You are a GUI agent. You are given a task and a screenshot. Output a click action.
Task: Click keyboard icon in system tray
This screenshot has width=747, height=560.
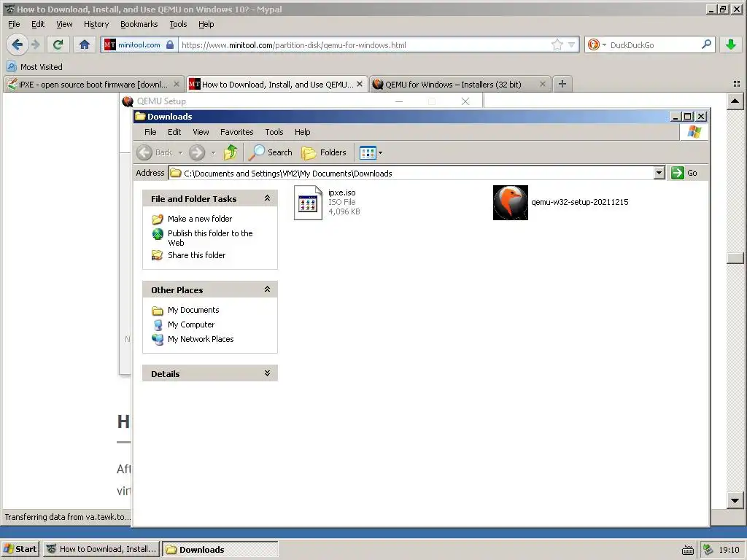(687, 550)
